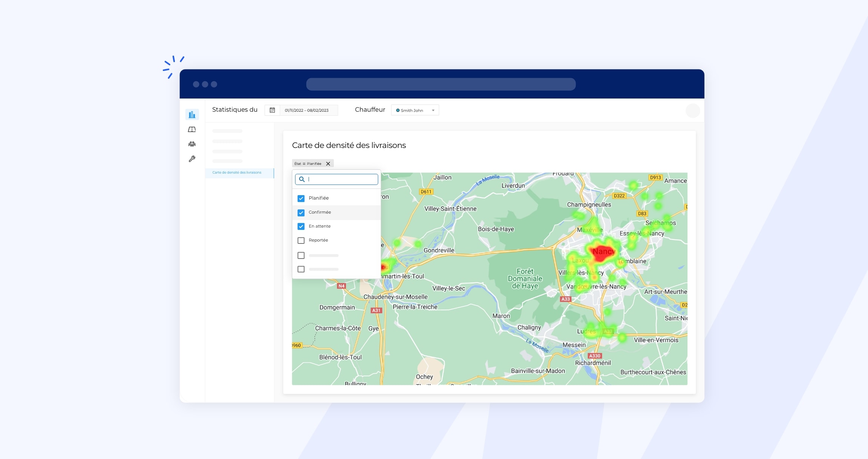Click the Liverdun label on the map
Viewport: 868px width, 459px height.
[x=513, y=186]
